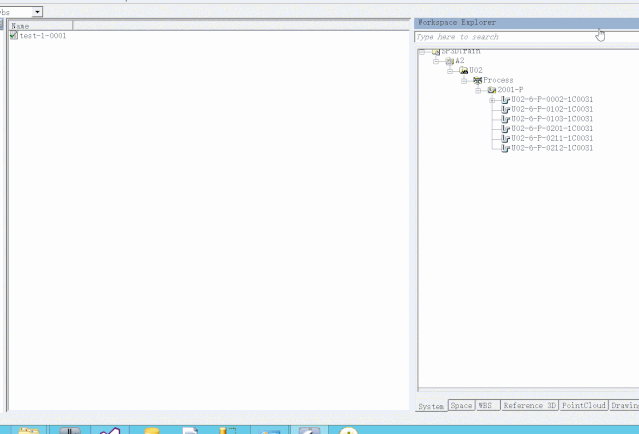Collapse the A2 tree node
639x434 pixels.
click(436, 61)
